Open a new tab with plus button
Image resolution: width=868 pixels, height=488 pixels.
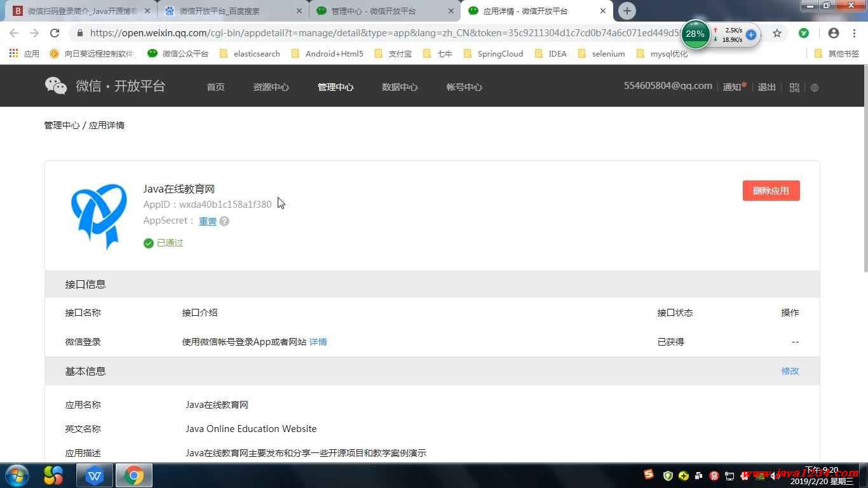pos(627,11)
